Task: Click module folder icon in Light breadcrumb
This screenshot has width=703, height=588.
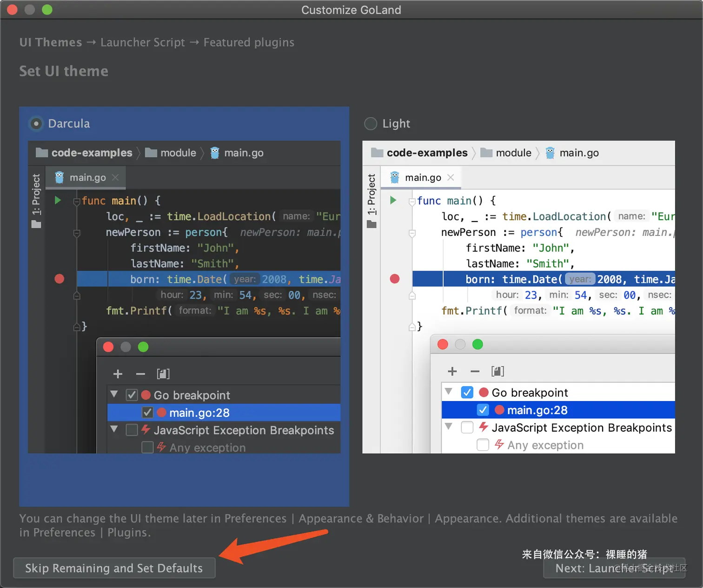Action: tap(486, 153)
